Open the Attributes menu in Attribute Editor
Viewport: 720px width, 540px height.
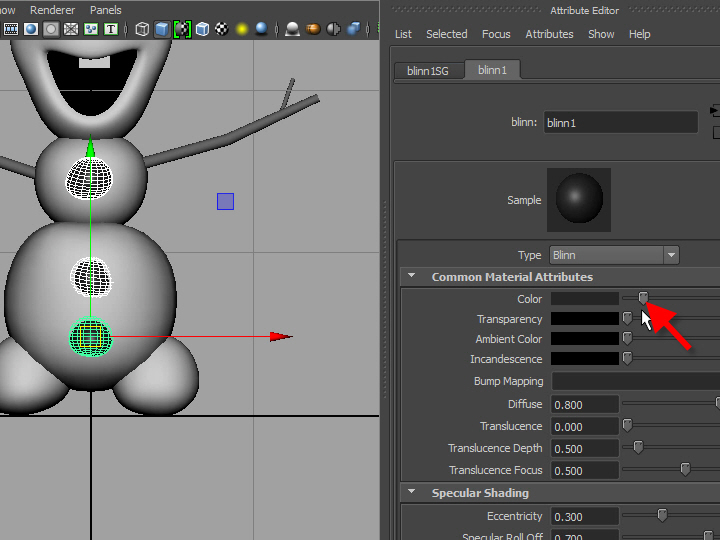549,34
